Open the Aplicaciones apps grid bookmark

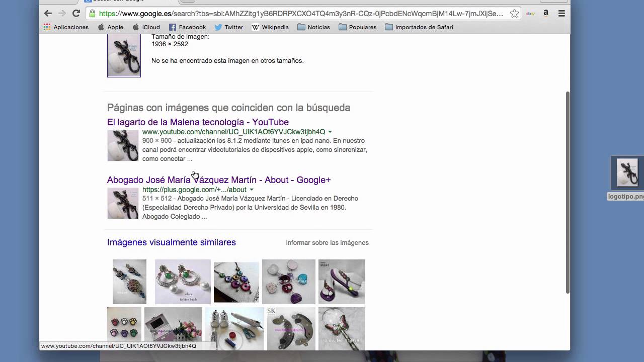pyautogui.click(x=66, y=27)
